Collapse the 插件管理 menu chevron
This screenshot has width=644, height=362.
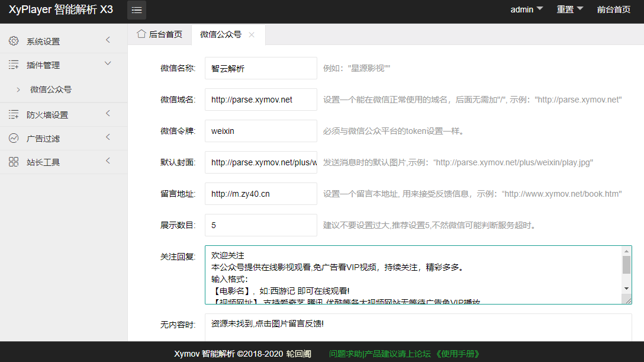108,63
